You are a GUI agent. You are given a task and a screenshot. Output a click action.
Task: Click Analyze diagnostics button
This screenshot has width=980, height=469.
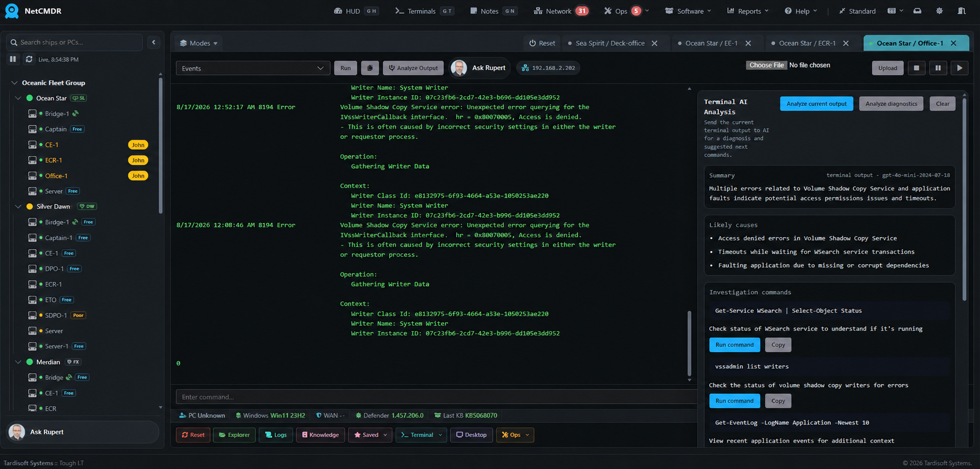click(891, 104)
